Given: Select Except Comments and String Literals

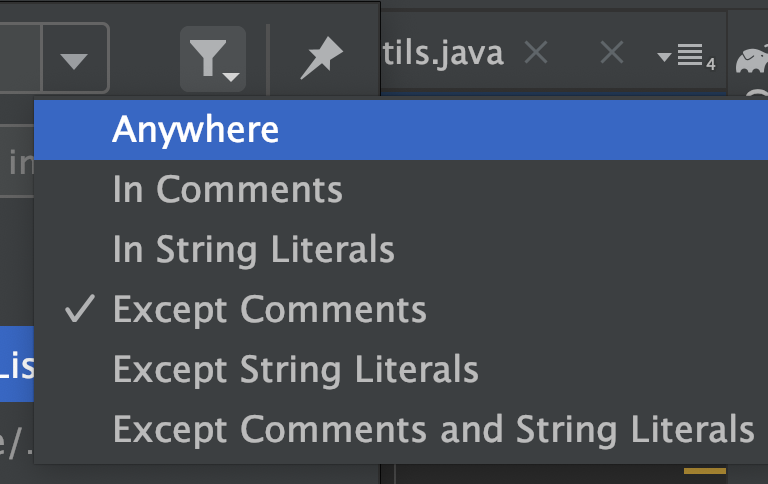Looking at the screenshot, I should (432, 429).
